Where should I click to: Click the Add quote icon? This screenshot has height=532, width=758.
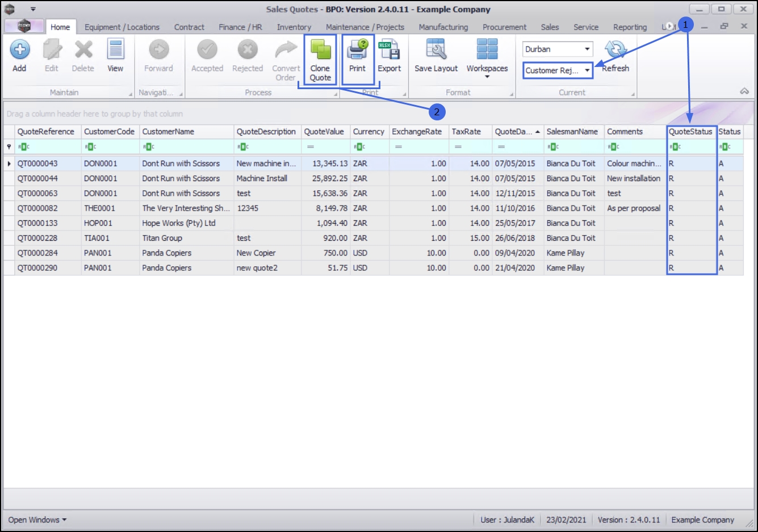pos(19,50)
